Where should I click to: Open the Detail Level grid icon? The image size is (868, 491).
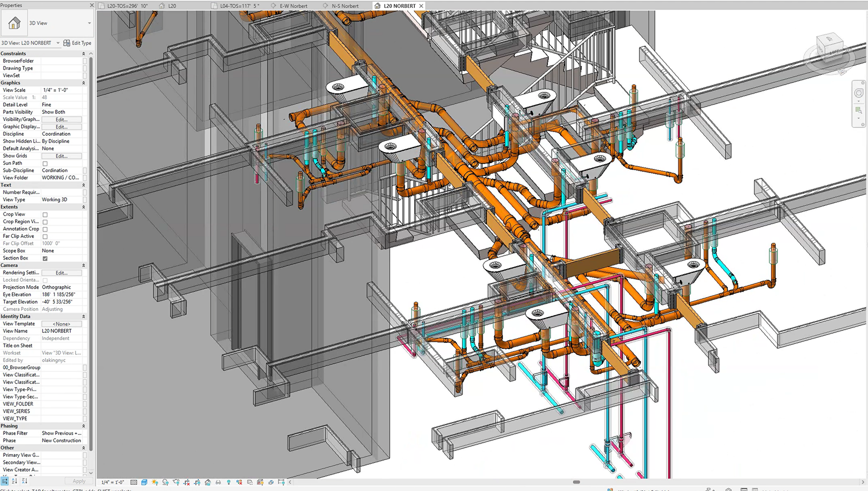pyautogui.click(x=134, y=482)
